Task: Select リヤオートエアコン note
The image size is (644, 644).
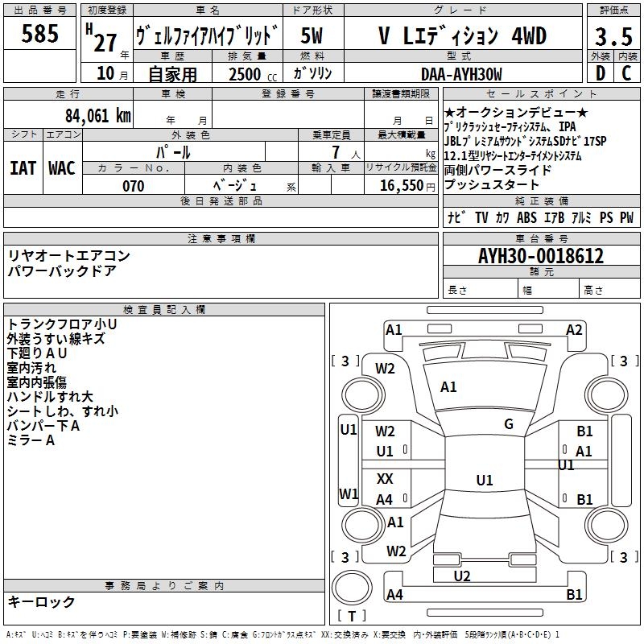Action: [69, 255]
